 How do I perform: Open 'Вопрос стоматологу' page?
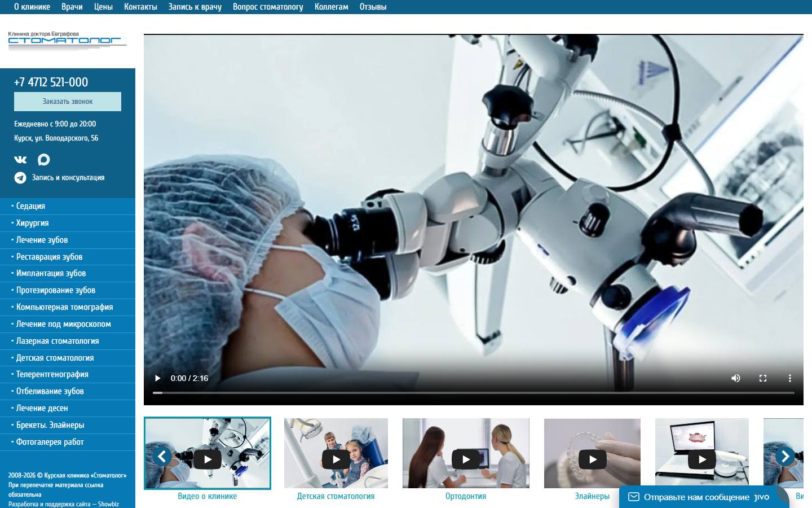coord(268,7)
